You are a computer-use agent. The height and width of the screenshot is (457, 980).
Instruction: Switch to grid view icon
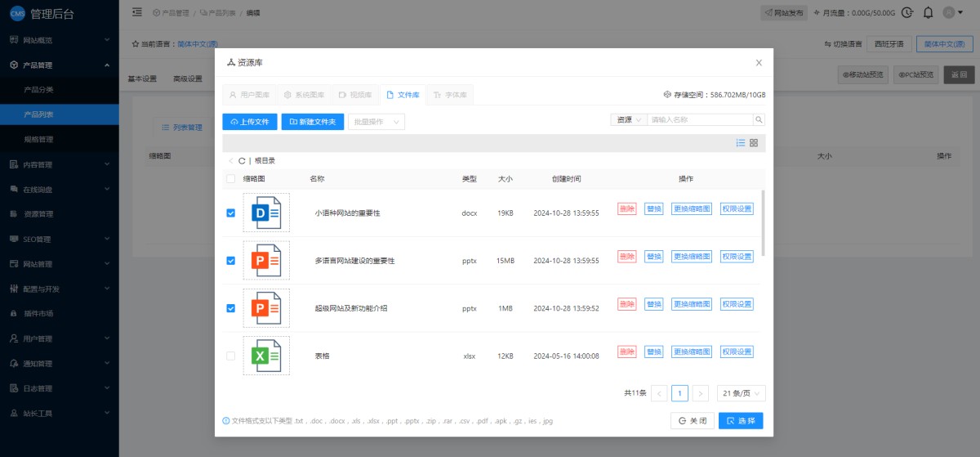(754, 143)
